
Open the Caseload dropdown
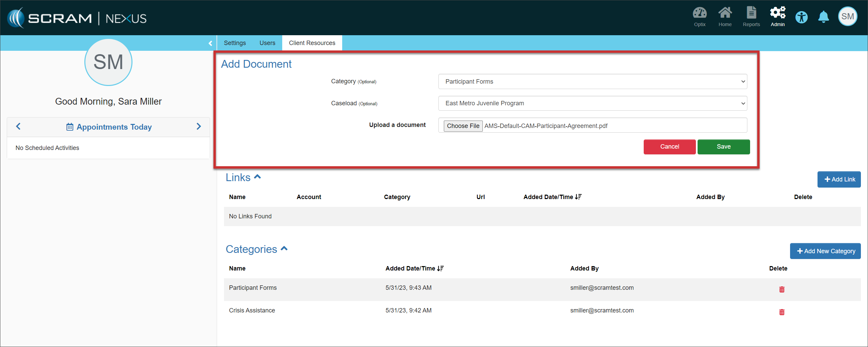click(593, 103)
